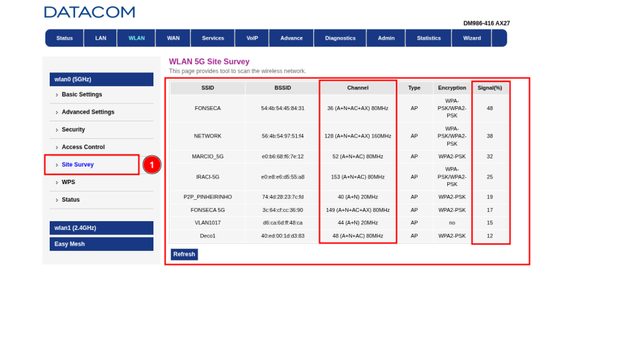The image size is (644, 340).
Task: Click BSSID 56:4b:54:97:51:f4
Action: coord(282,136)
